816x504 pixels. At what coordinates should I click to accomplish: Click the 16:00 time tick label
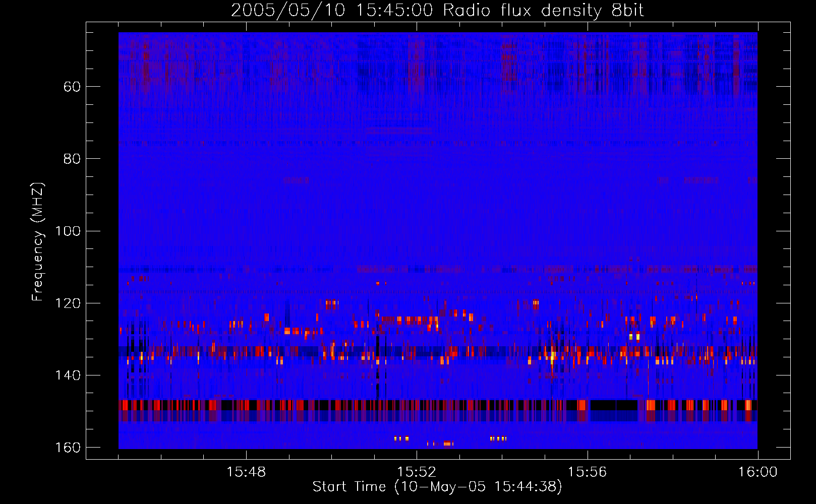pos(757,472)
